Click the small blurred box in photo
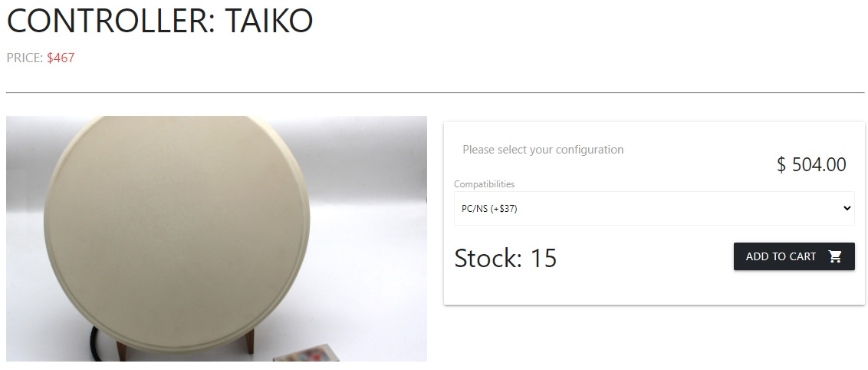 pyautogui.click(x=306, y=353)
